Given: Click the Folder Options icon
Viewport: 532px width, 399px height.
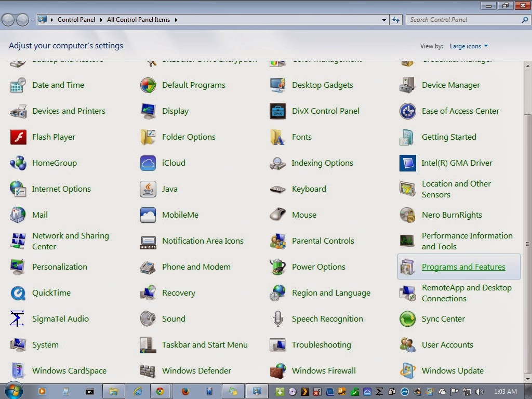Looking at the screenshot, I should point(148,137).
